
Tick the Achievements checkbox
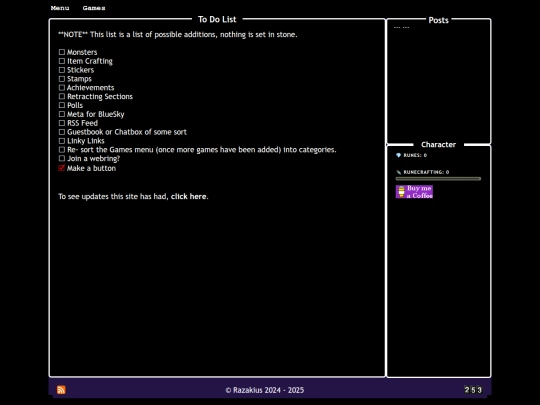coord(62,87)
